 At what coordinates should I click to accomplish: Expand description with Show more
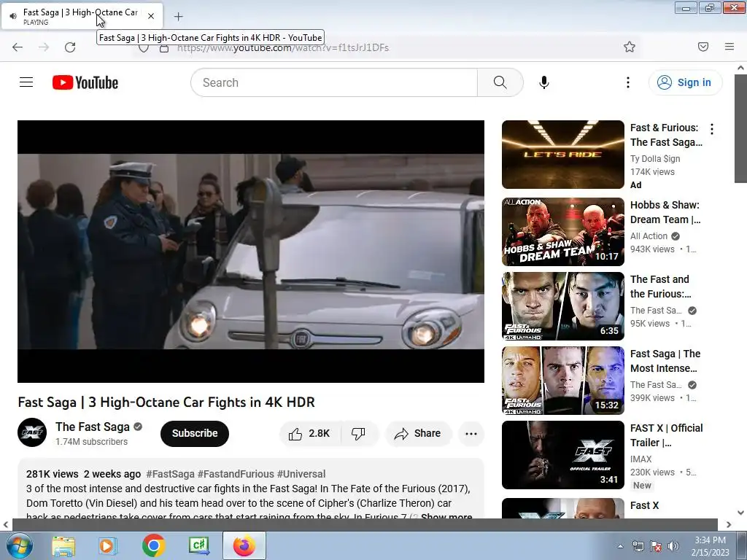click(446, 516)
